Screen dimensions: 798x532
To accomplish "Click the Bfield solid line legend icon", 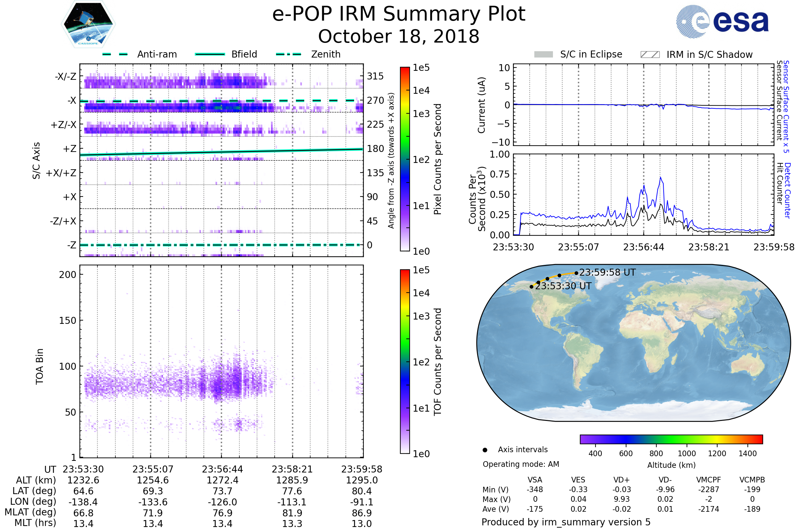I will [210, 54].
